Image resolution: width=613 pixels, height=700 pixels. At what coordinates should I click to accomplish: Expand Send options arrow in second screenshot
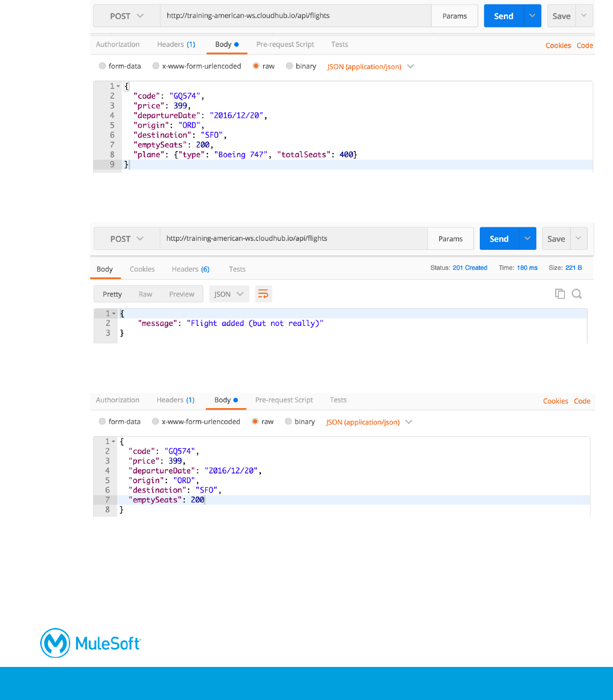point(527,239)
